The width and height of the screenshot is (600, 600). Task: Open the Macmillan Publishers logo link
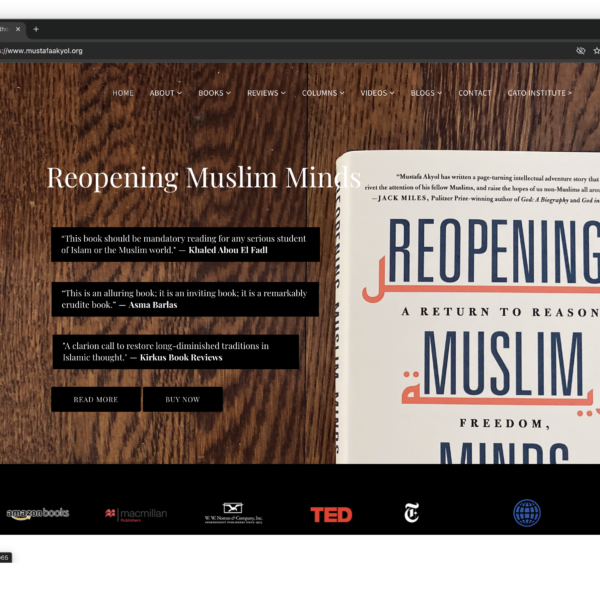[x=136, y=514]
